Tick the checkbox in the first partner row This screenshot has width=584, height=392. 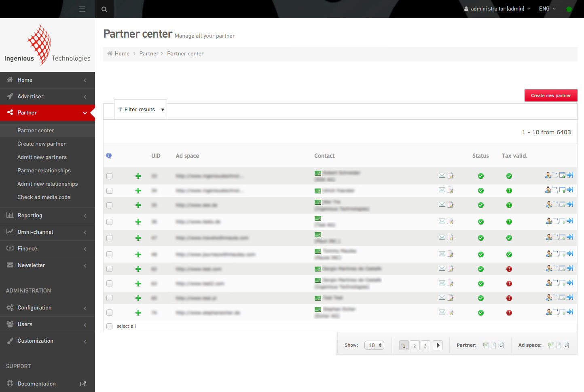[x=109, y=176]
